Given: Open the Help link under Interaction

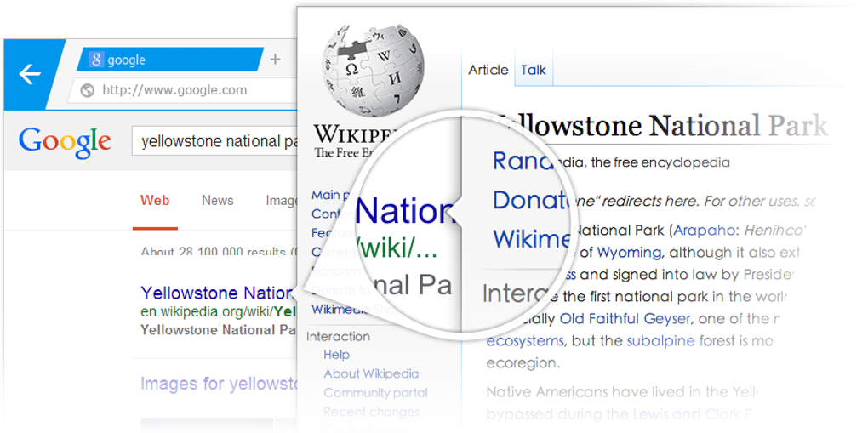Looking at the screenshot, I should [337, 355].
